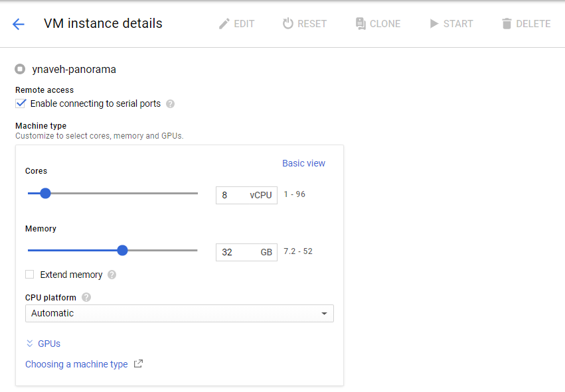The image size is (565, 392).
Task: Click the stopped status icon beside ynaveh-panorama
Action: click(x=20, y=69)
